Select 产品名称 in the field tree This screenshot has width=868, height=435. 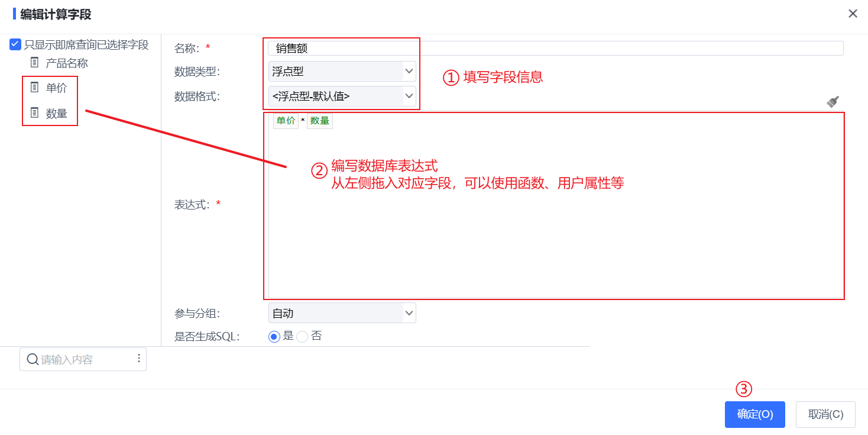(67, 63)
